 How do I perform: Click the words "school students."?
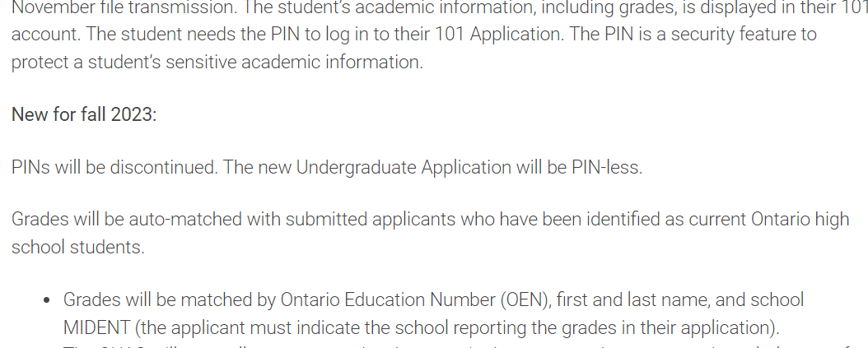pos(78,248)
